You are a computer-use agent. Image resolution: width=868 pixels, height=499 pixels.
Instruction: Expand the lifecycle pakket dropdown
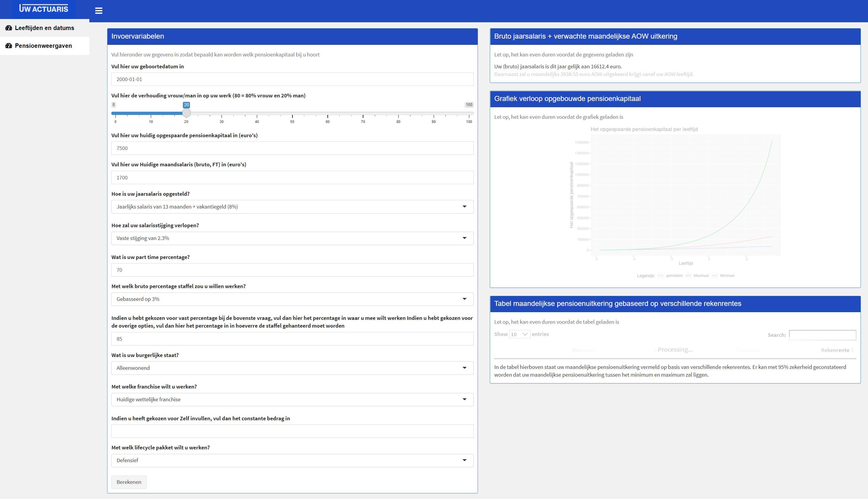[x=292, y=460]
